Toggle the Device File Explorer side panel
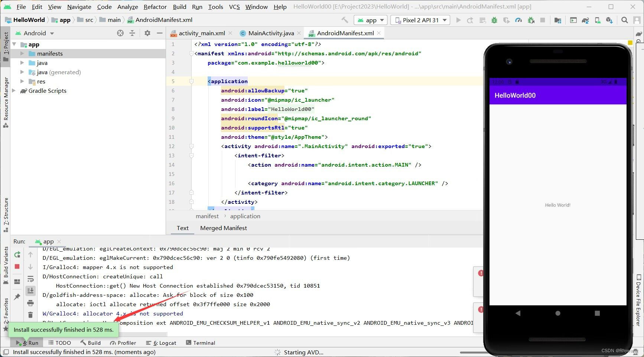This screenshot has width=644, height=357. (x=638, y=301)
